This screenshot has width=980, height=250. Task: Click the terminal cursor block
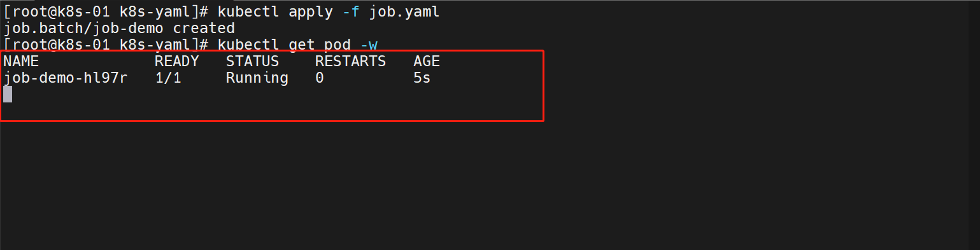(x=8, y=94)
